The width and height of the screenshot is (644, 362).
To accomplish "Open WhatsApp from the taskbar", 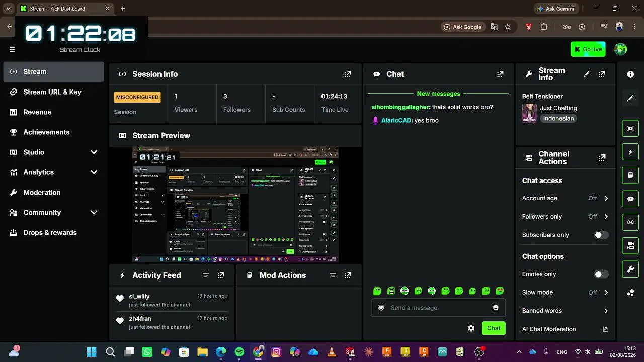I will click(x=147, y=352).
